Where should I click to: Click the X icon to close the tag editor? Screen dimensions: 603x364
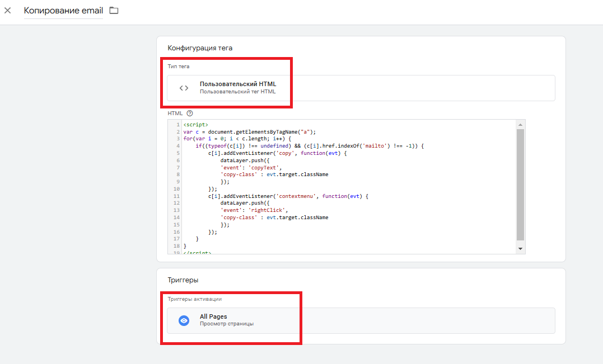[8, 10]
